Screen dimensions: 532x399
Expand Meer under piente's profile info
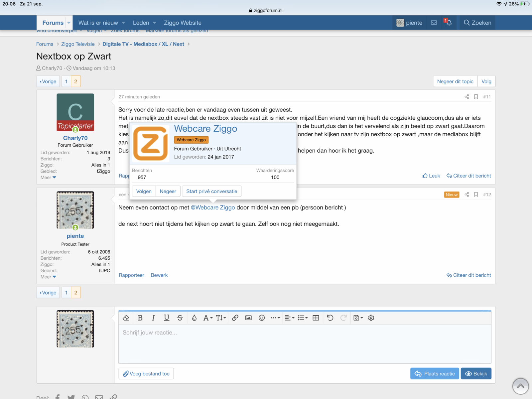click(48, 277)
